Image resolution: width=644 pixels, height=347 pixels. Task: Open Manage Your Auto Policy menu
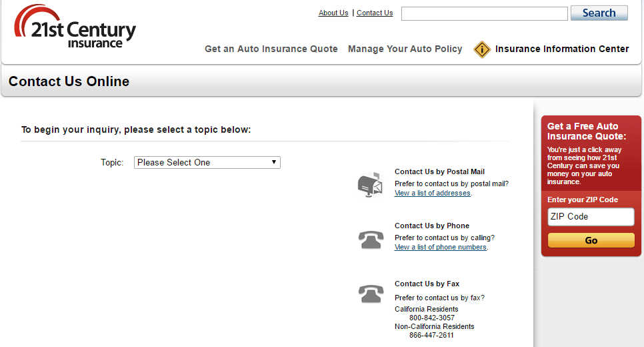point(405,49)
